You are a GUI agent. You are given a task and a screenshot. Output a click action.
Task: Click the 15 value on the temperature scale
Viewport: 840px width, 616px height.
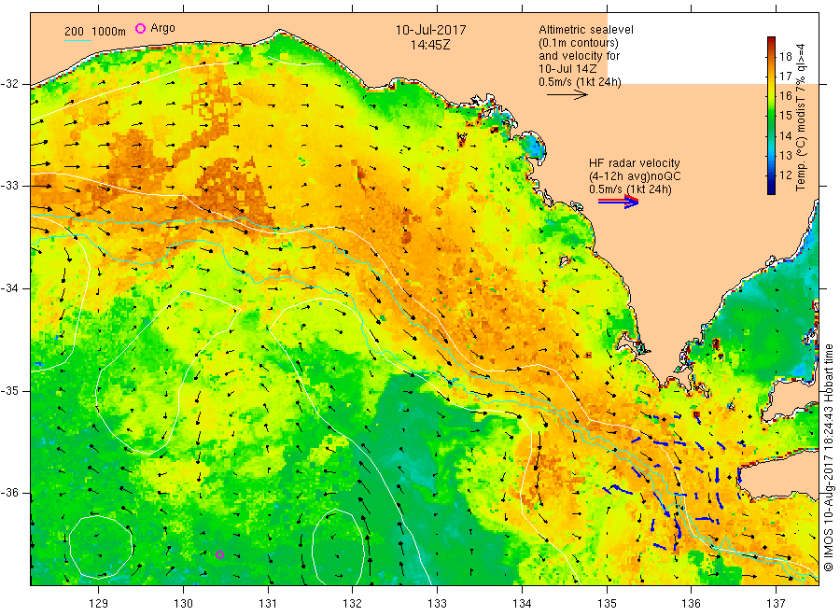click(785, 116)
